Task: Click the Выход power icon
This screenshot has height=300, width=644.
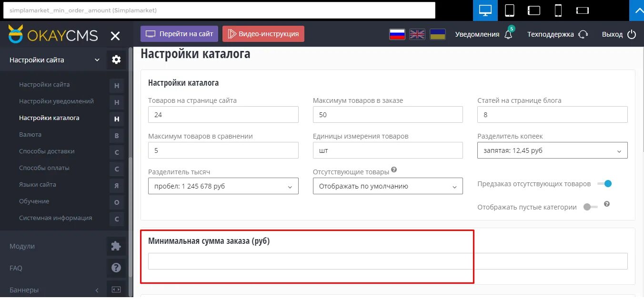Action: tap(632, 34)
